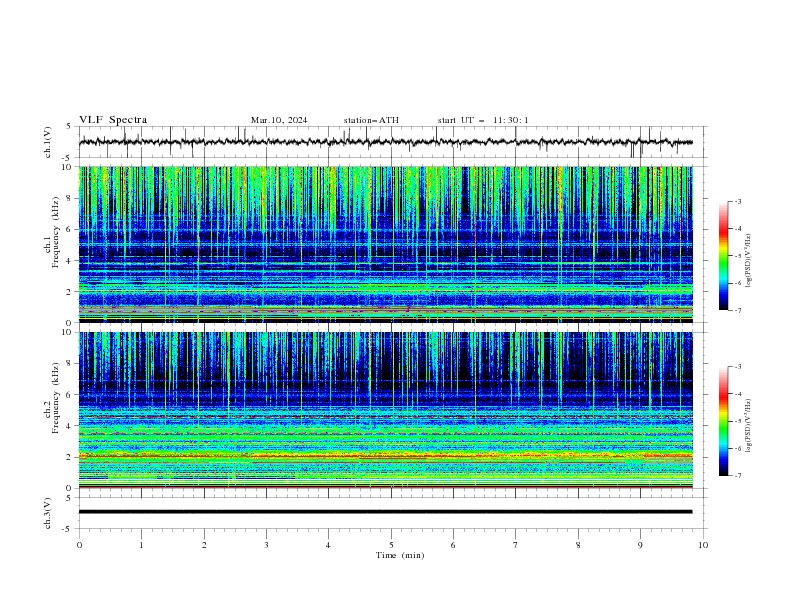
Task: Click the 'station=ATH' label
Action: coord(371,120)
